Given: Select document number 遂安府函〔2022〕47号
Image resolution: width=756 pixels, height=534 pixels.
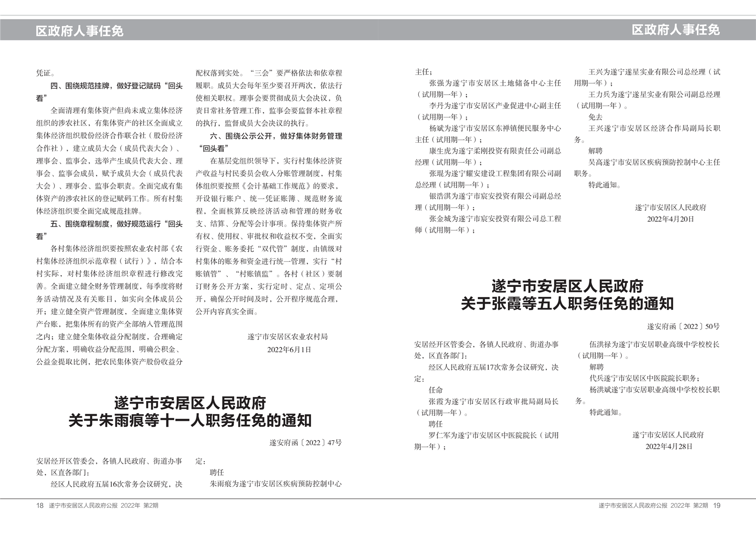Looking at the screenshot, I should tap(305, 443).
